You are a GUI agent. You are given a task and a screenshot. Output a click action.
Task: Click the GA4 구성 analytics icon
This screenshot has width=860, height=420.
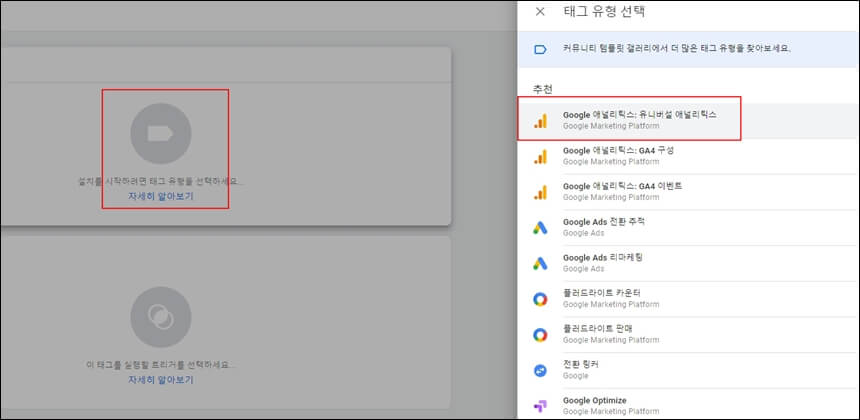click(540, 157)
